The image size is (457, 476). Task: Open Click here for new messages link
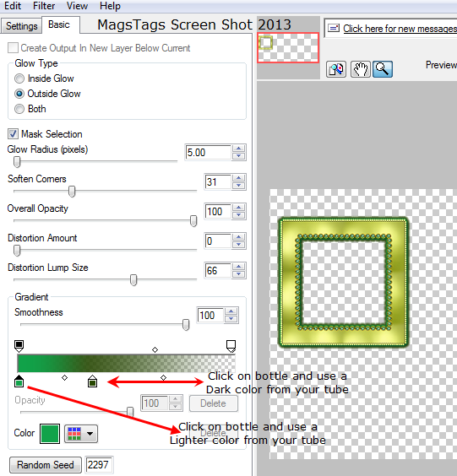point(400,29)
